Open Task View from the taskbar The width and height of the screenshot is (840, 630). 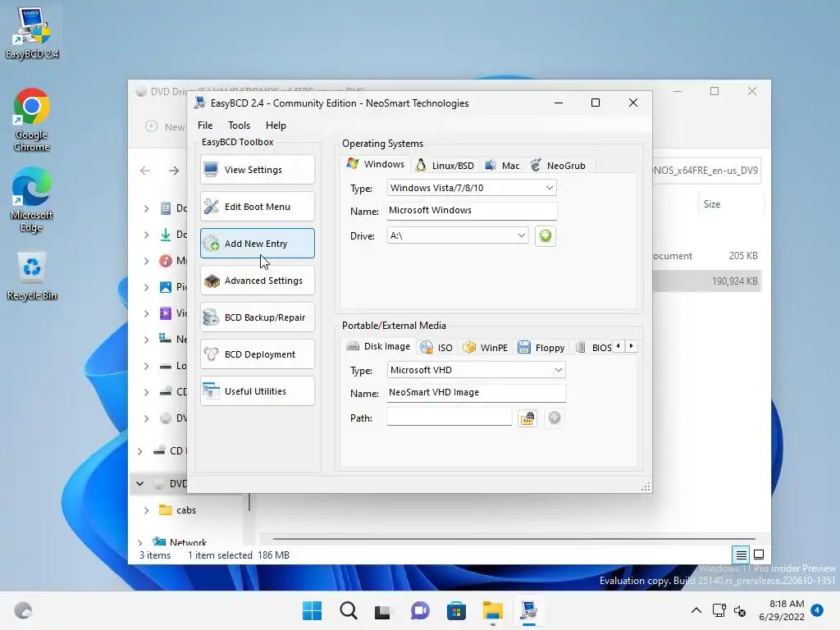(x=382, y=610)
